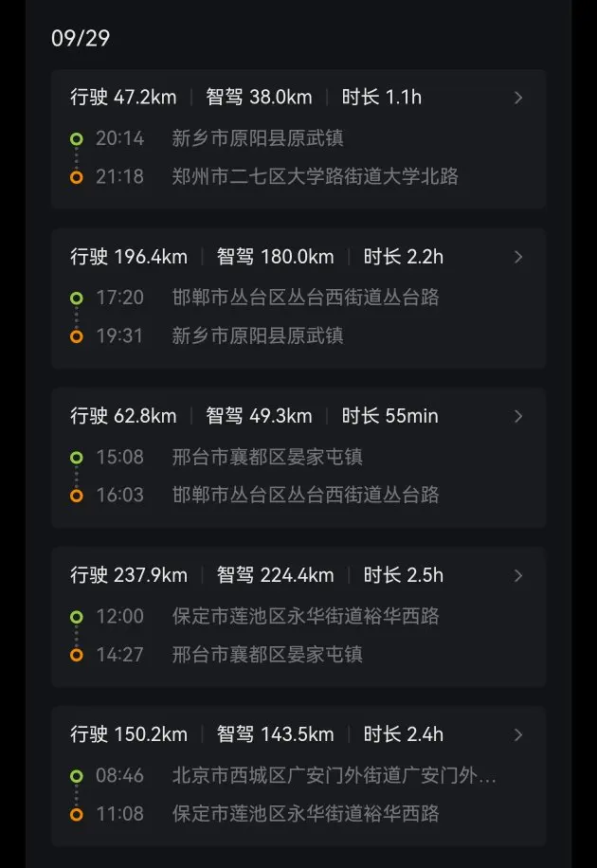Open details arrow for 237.9km trip

pos(518,575)
